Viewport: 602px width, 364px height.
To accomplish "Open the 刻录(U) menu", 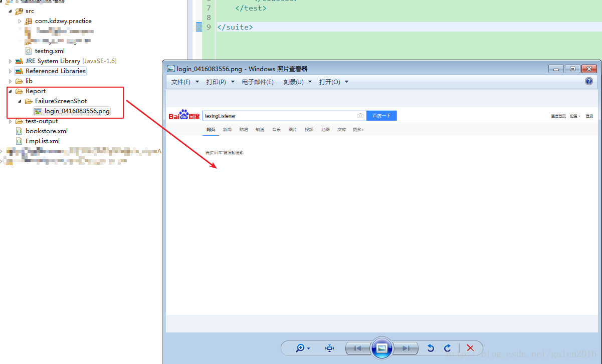I will (x=298, y=82).
